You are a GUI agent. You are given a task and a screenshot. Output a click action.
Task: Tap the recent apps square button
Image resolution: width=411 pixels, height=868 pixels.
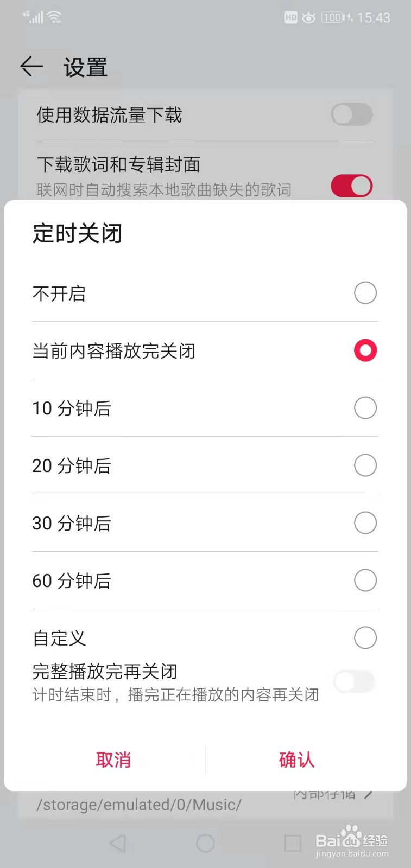293,843
